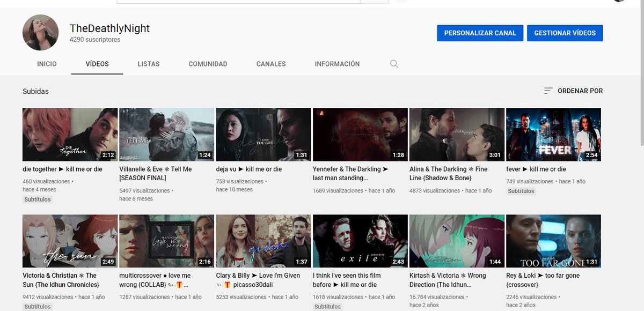Click the title 'fever ► kill me or die'
The image size is (644, 311).
coord(536,169)
